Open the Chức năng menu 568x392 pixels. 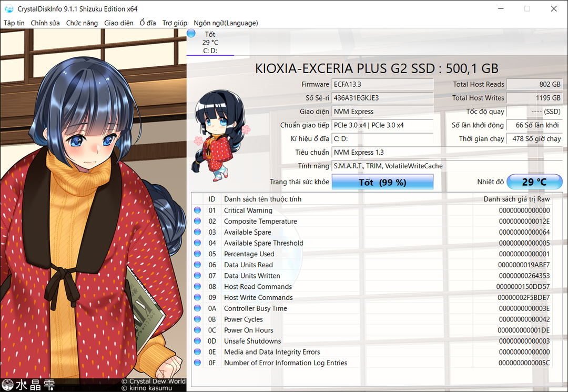[82, 23]
